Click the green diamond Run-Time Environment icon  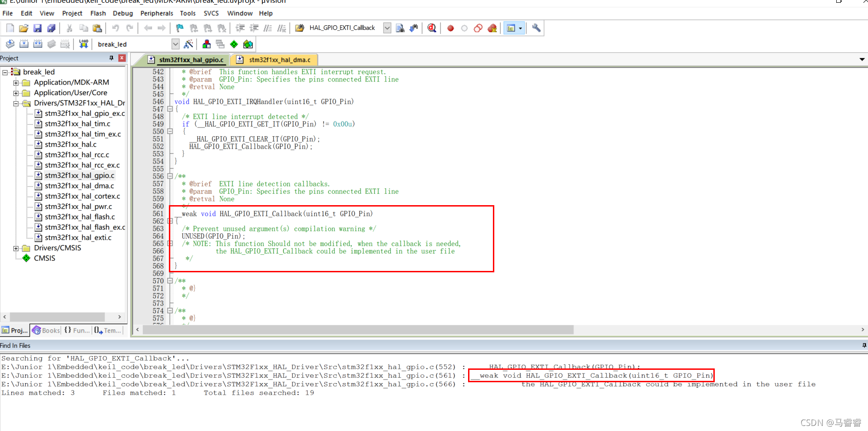(234, 44)
